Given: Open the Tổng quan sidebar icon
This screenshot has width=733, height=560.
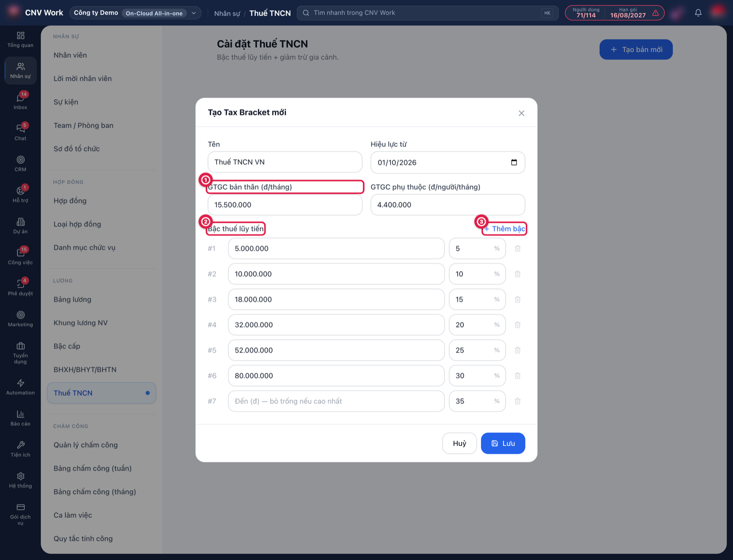Looking at the screenshot, I should [x=21, y=40].
